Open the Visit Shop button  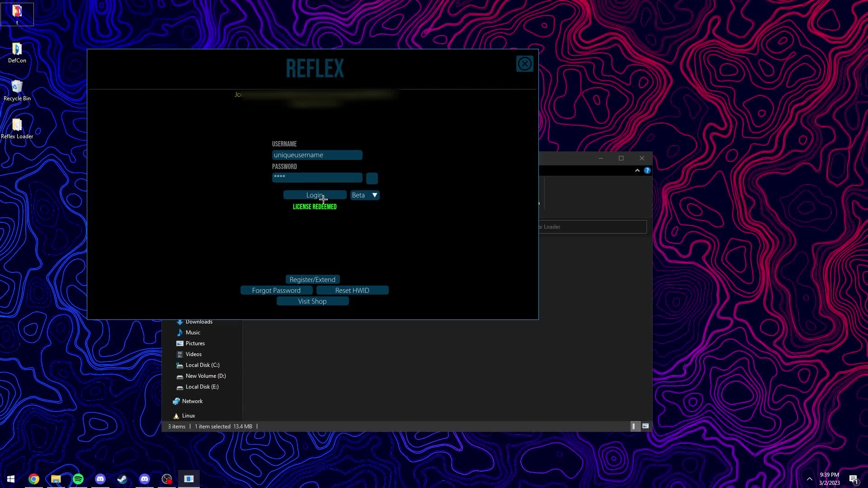tap(312, 301)
